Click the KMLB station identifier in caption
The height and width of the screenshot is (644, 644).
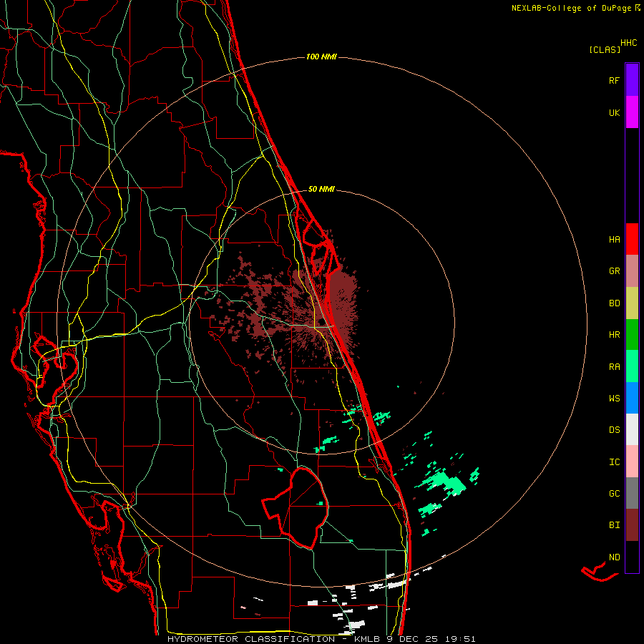coord(368,639)
